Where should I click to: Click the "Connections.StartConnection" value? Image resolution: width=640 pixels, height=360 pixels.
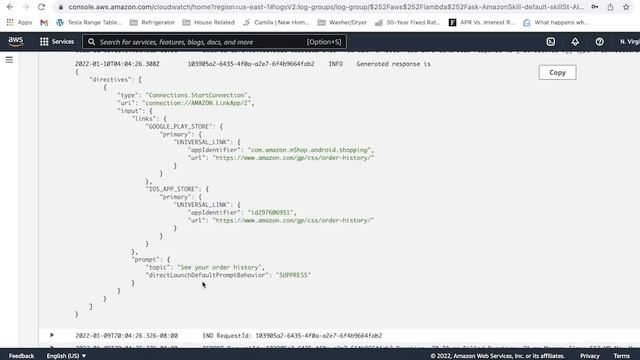coord(197,95)
